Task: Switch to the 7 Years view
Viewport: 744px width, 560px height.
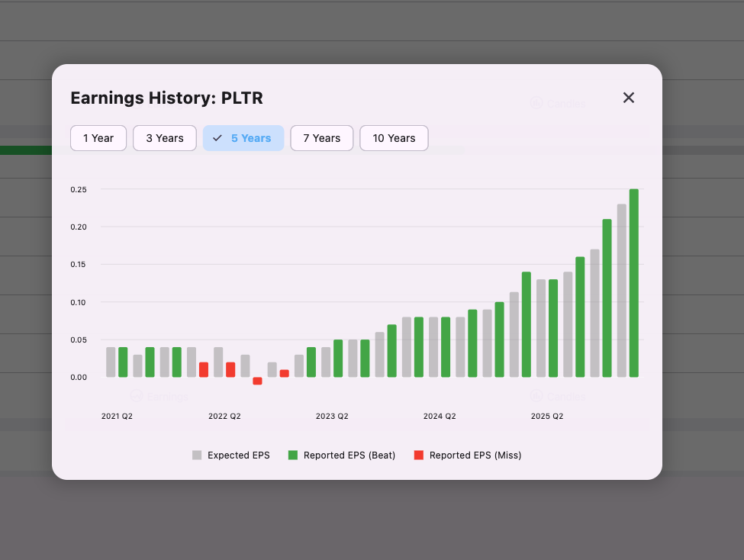Action: pyautogui.click(x=321, y=138)
